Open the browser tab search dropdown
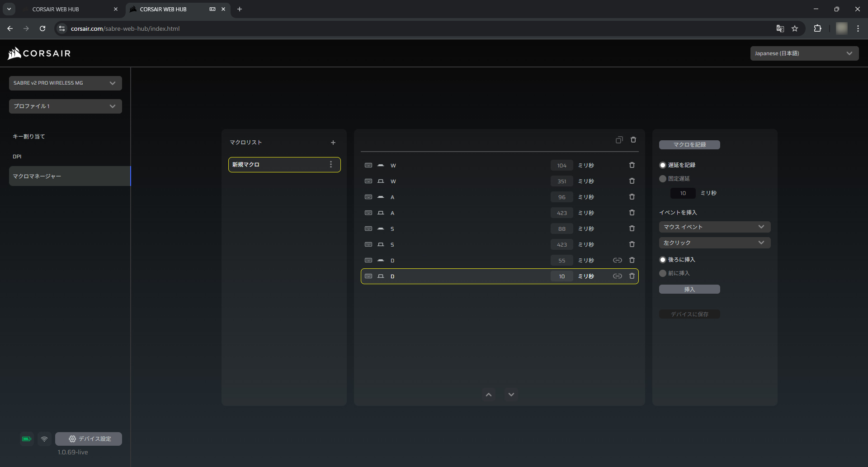Image resolution: width=868 pixels, height=467 pixels. pyautogui.click(x=9, y=9)
